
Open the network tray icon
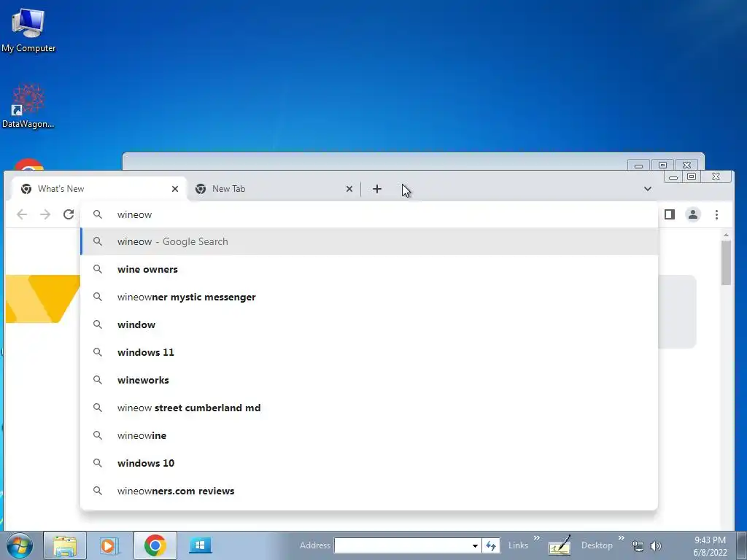tap(638, 546)
